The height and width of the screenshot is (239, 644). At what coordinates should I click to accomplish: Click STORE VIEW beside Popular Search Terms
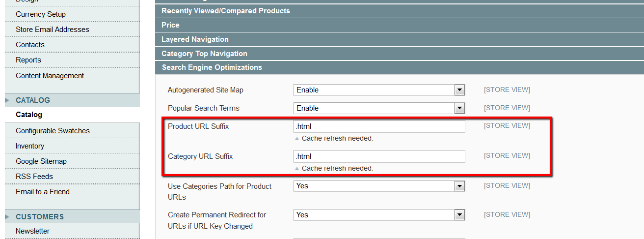click(x=507, y=108)
